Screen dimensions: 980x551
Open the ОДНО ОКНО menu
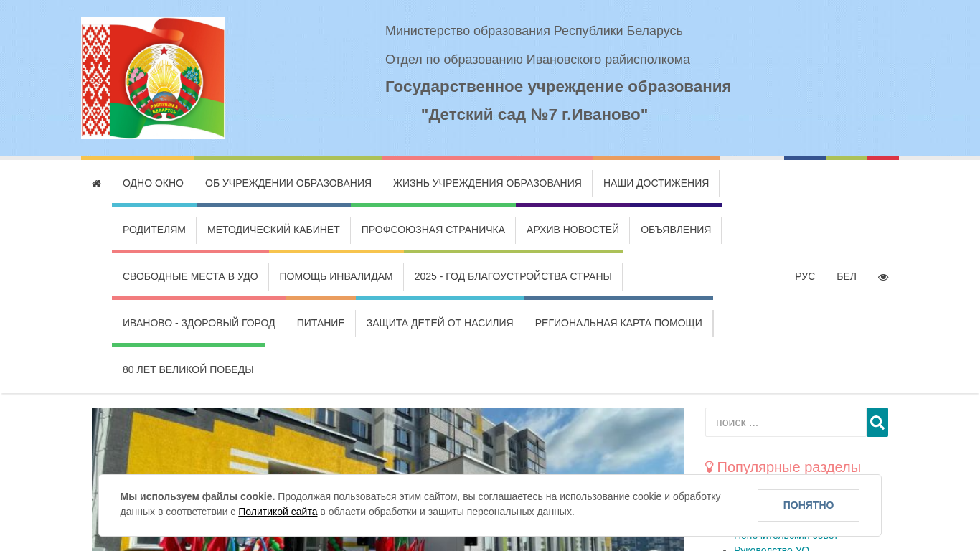click(x=153, y=183)
